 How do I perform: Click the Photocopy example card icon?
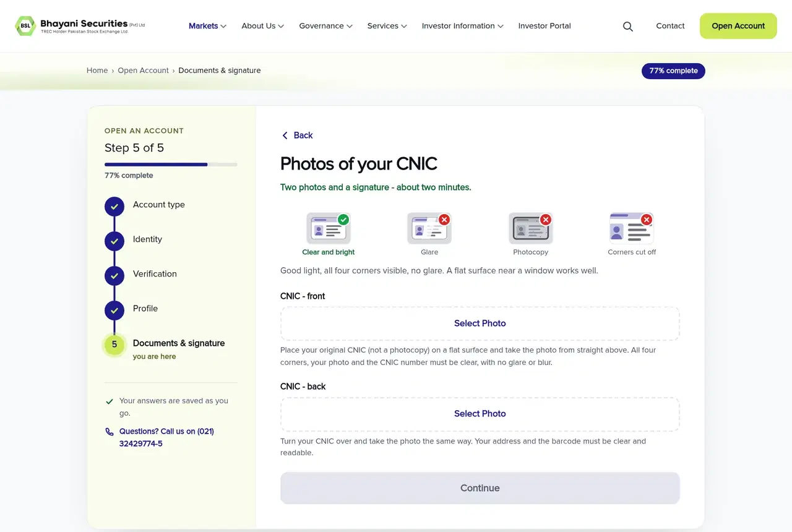click(531, 228)
